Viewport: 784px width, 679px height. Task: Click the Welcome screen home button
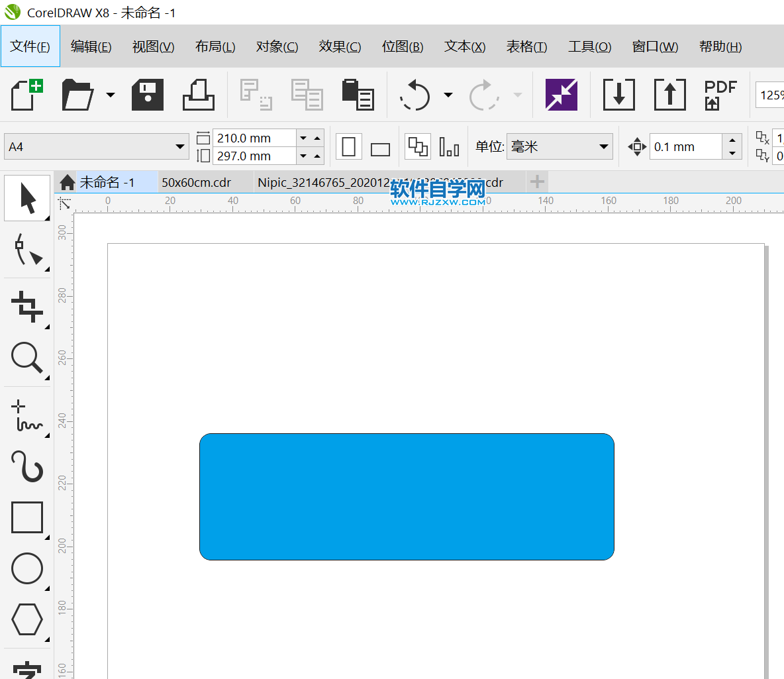[x=67, y=182]
